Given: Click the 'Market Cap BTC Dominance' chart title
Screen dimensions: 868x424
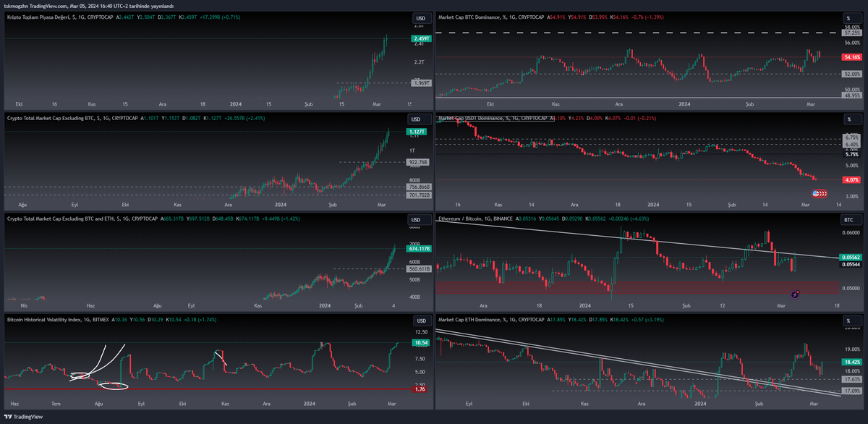Looking at the screenshot, I should [471, 16].
